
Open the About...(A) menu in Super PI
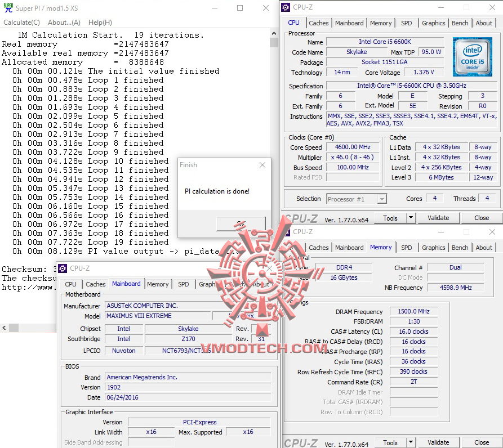point(64,23)
